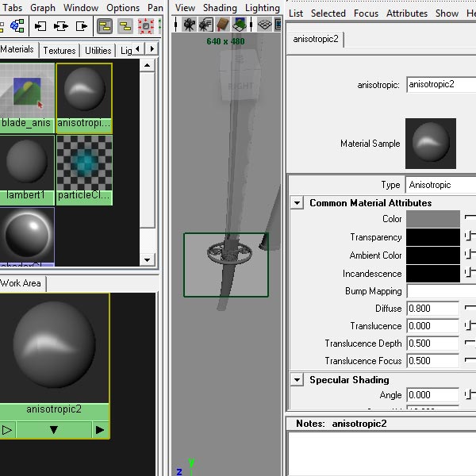Click the Notes text area for anisotropic2
The width and height of the screenshot is (476, 476).
click(x=382, y=454)
